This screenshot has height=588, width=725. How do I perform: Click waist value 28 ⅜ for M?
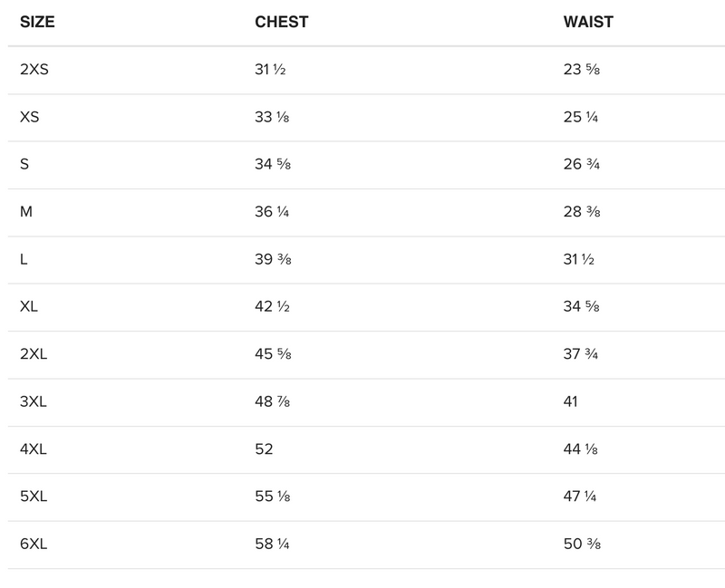(581, 212)
